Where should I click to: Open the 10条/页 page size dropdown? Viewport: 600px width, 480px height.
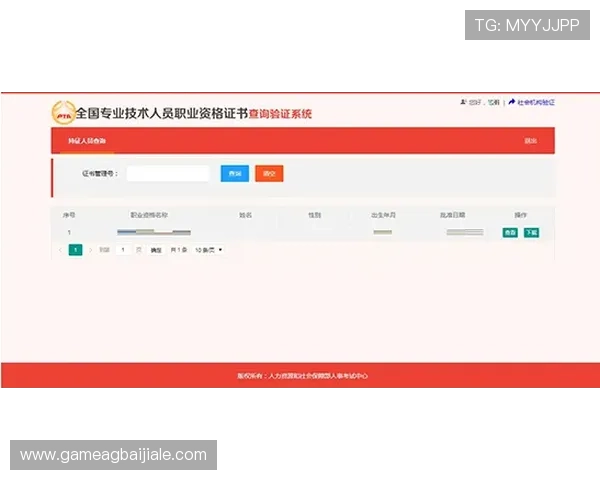point(209,250)
